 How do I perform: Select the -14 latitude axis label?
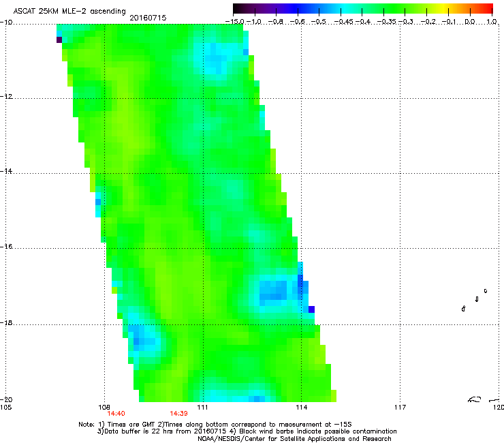click(x=6, y=171)
